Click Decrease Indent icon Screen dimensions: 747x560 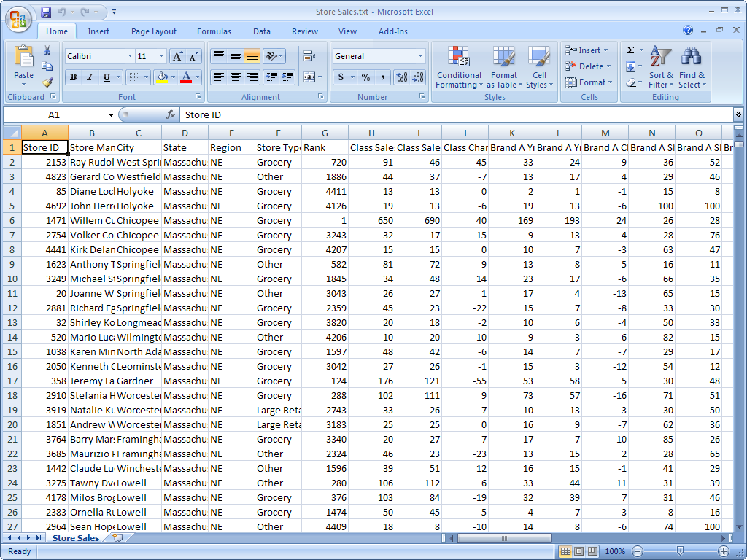point(271,77)
